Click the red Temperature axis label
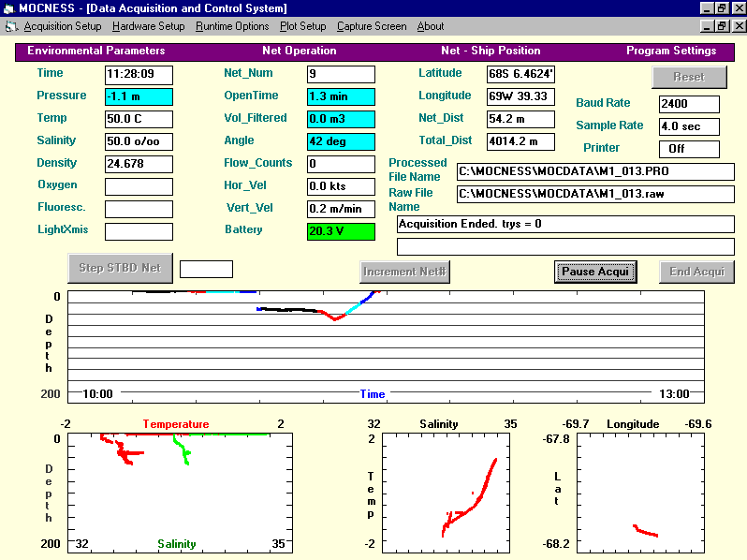The width and height of the screenshot is (747, 560). click(x=176, y=424)
